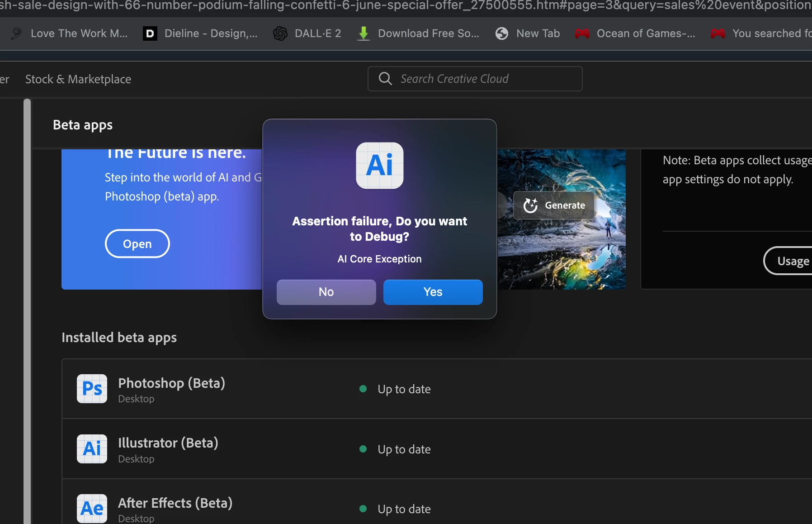Open the New Tab bookmark
The height and width of the screenshot is (524, 812).
528,33
